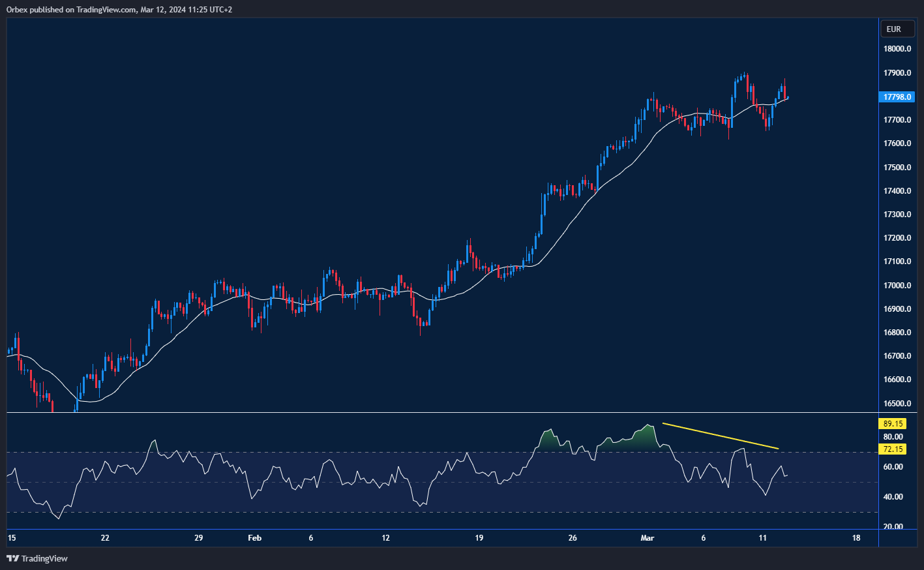Click the 20.00 RSI scale label
Image resolution: width=924 pixels, height=570 pixels.
pos(893,527)
